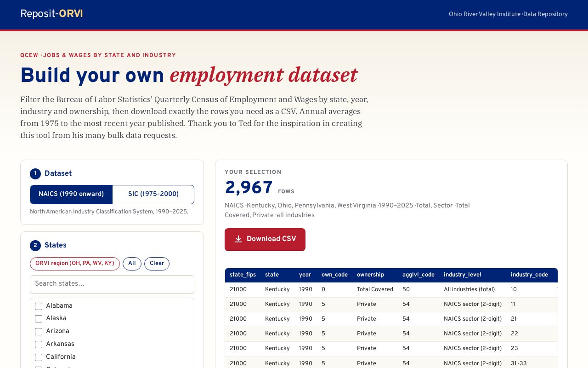Click the 'Build your own employment dataset' heading

point(189,75)
